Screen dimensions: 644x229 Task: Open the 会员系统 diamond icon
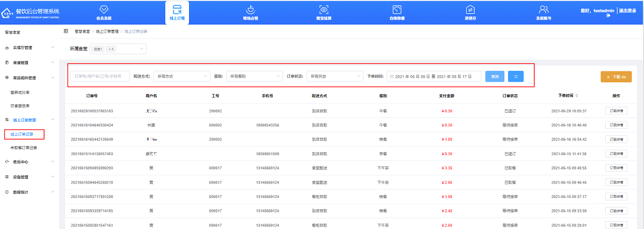pos(104,9)
